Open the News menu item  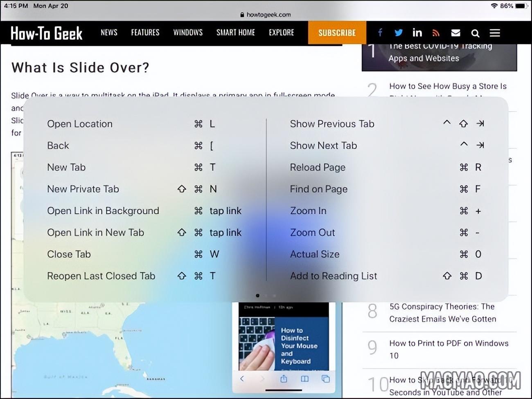(109, 33)
